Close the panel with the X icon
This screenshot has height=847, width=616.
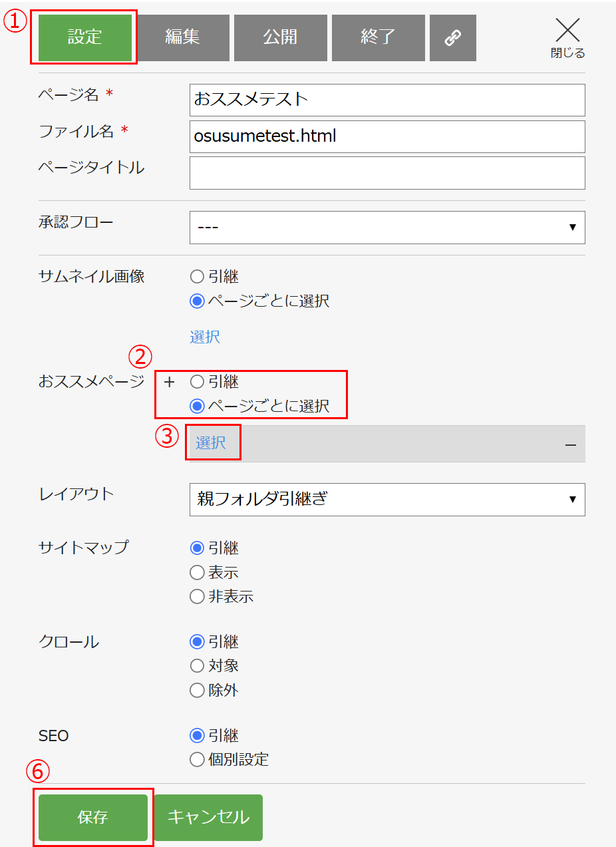pos(567,38)
